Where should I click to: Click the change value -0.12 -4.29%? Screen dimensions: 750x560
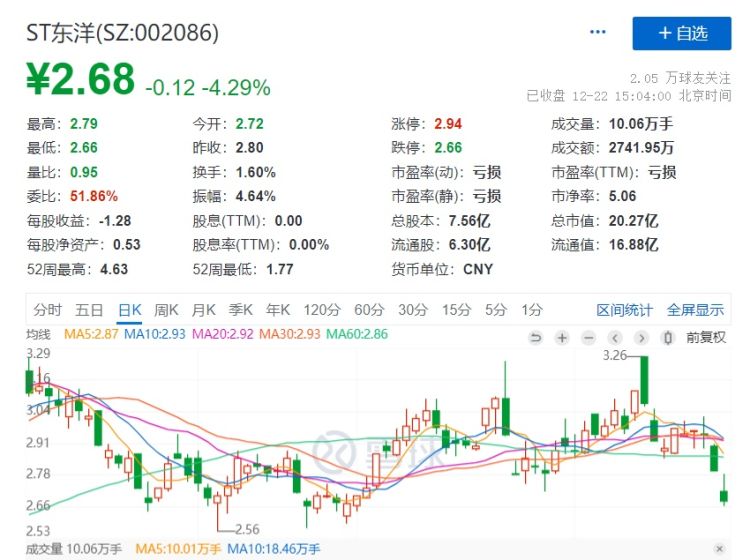click(208, 88)
